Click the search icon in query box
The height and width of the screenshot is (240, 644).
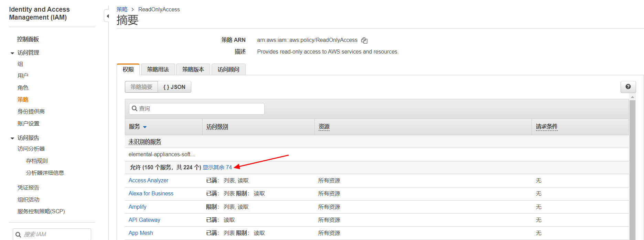point(135,108)
